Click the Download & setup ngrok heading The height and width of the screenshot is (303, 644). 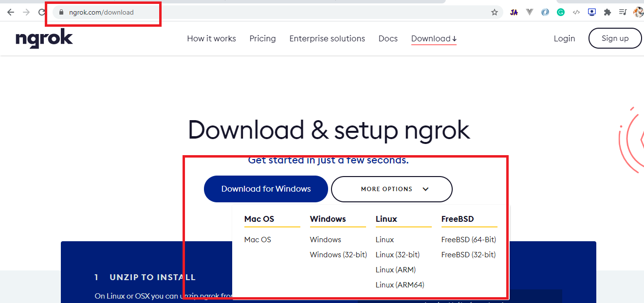click(329, 130)
